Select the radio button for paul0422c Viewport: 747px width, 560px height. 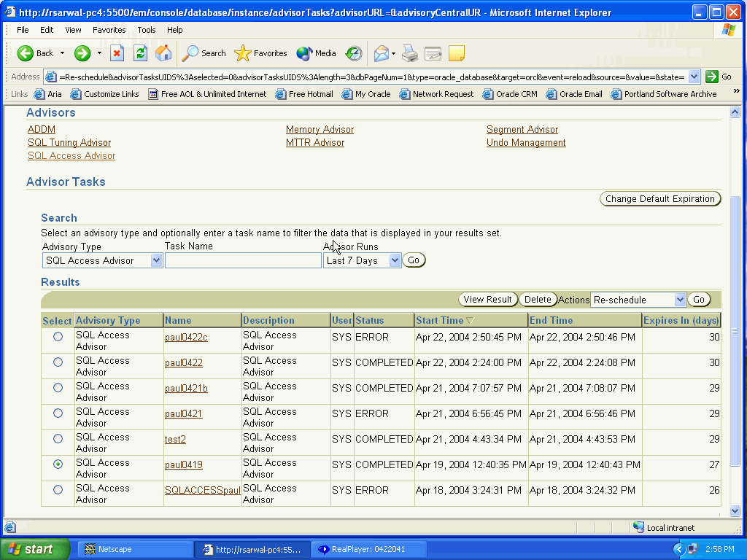pyautogui.click(x=58, y=337)
